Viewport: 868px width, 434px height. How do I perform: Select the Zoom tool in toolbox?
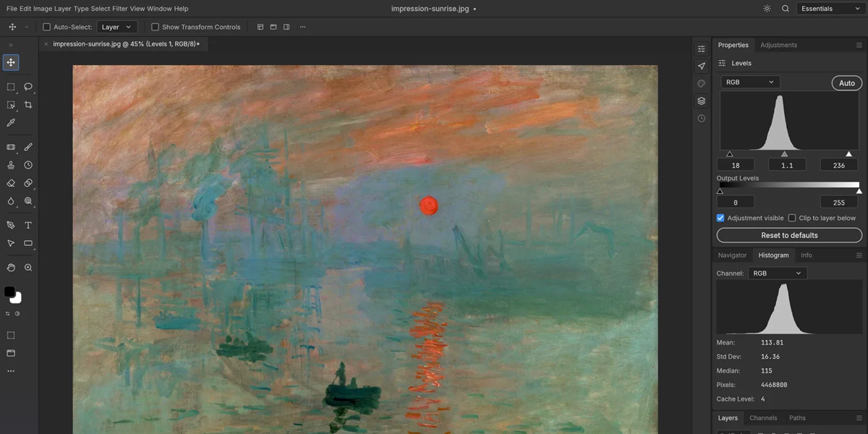(28, 267)
